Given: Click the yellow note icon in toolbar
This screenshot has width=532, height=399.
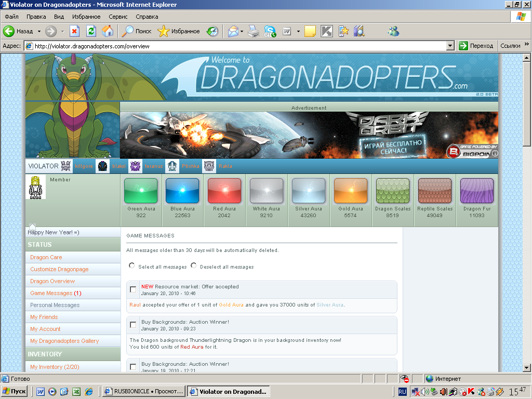Looking at the screenshot, I should pos(310,31).
